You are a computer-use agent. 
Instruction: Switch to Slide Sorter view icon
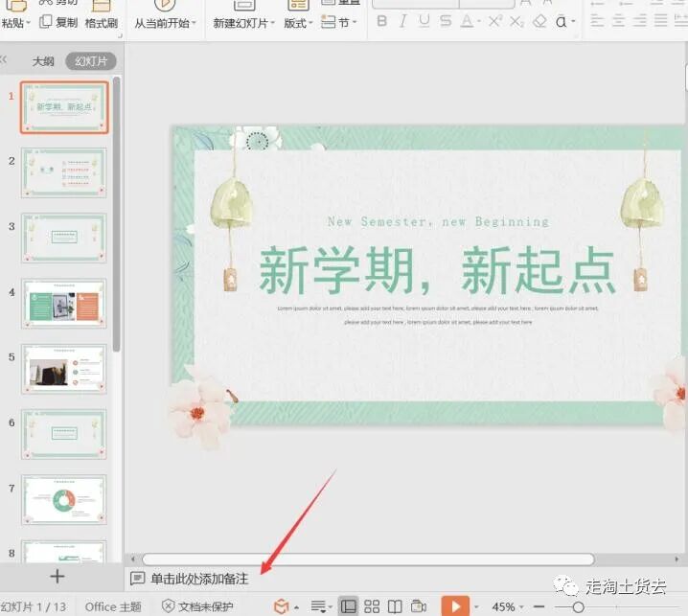coord(372,606)
